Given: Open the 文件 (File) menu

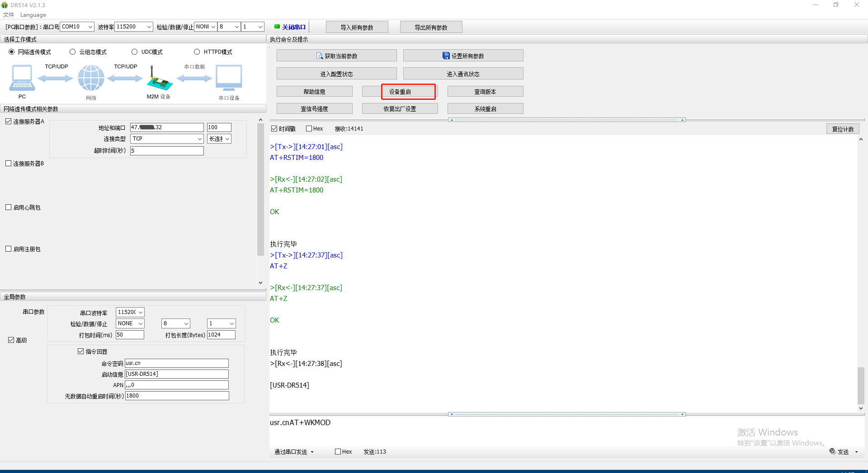Looking at the screenshot, I should click(9, 15).
